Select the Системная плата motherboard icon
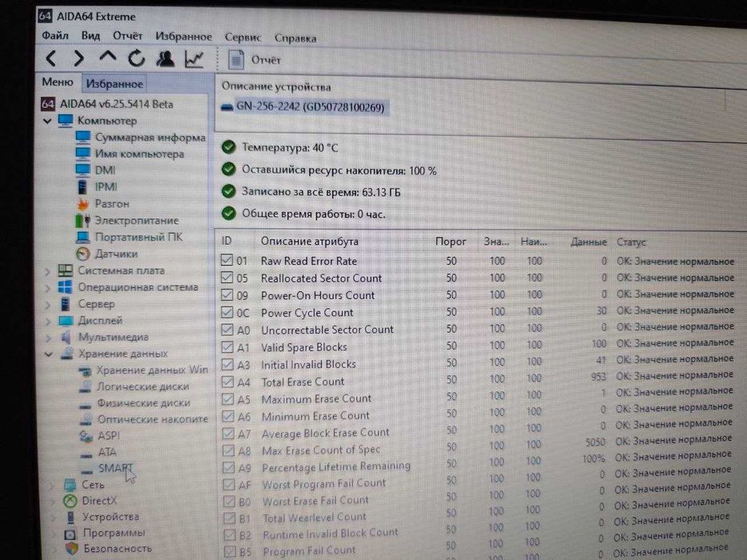747x560 pixels. click(66, 270)
